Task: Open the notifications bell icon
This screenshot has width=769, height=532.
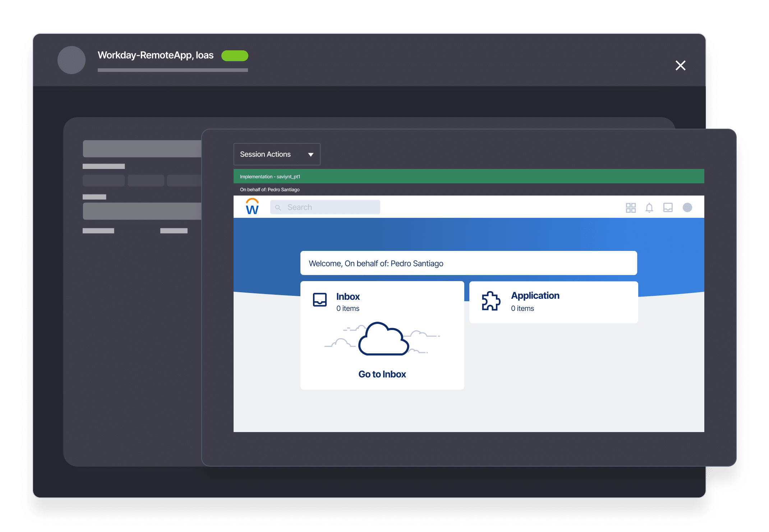Action: tap(649, 208)
